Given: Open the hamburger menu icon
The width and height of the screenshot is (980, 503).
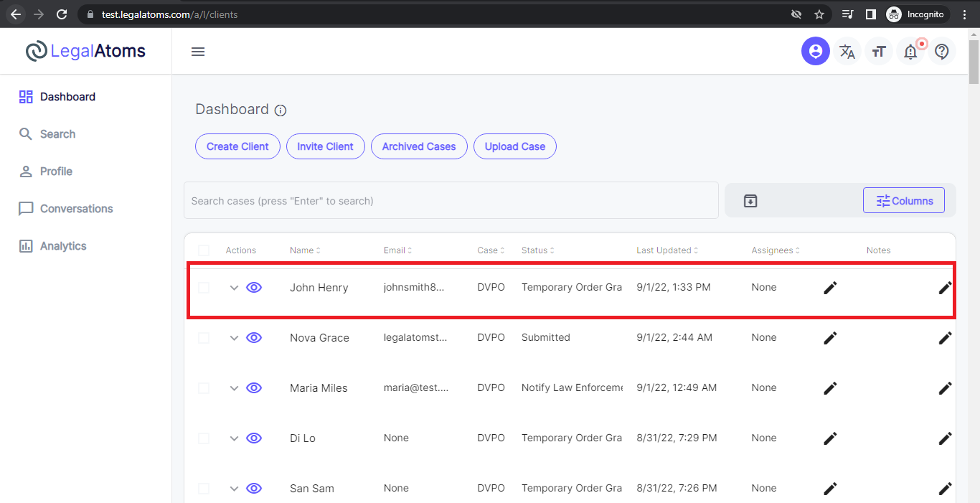Looking at the screenshot, I should (x=198, y=52).
